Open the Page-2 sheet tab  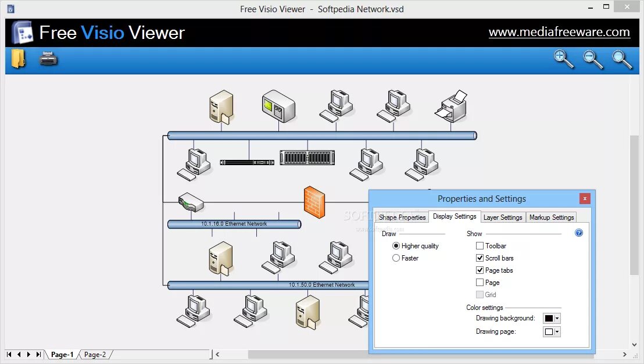[95, 355]
